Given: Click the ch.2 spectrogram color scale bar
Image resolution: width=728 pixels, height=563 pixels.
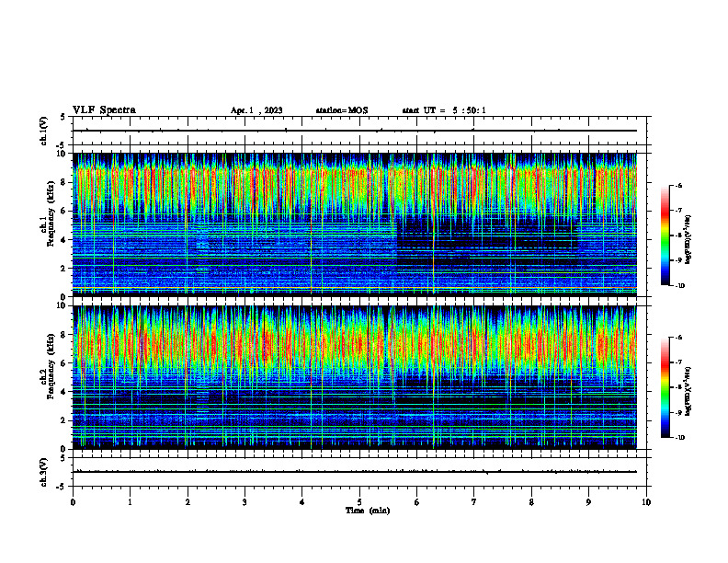Looking at the screenshot, I should click(665, 387).
